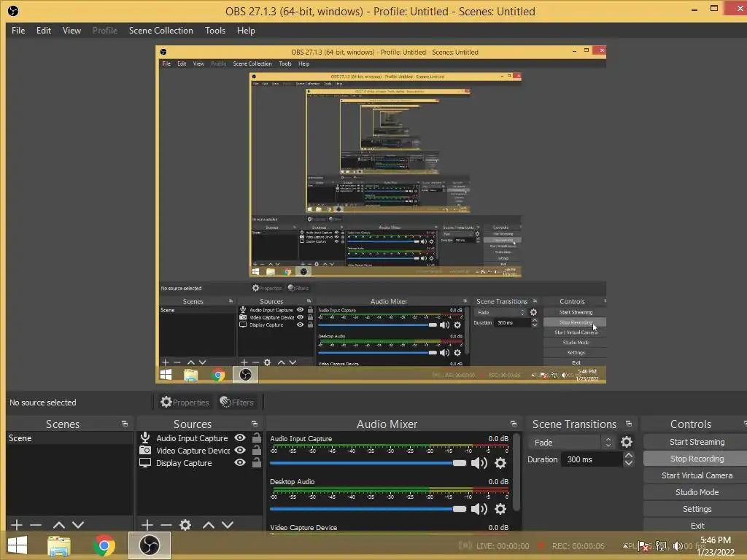Mute Audio Input Capture speaker icon
This screenshot has width=747, height=560.
[479, 463]
